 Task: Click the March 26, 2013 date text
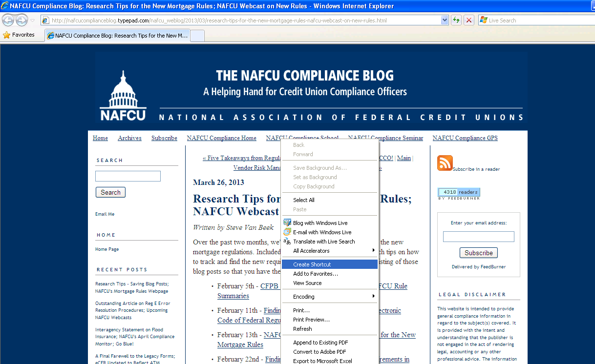coord(218,182)
